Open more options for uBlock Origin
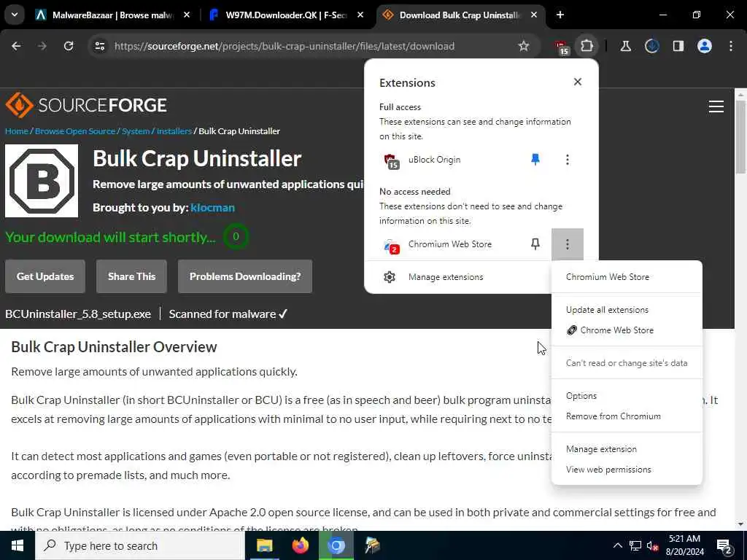This screenshot has width=747, height=560. 567,160
